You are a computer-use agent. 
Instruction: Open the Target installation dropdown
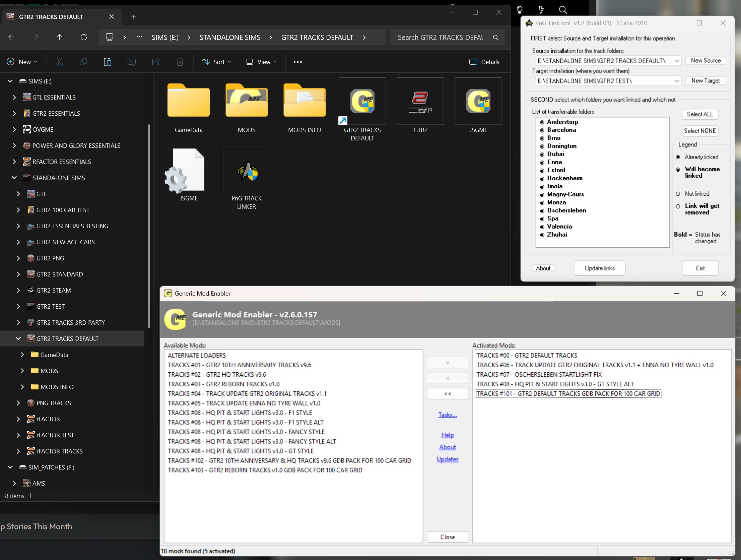(677, 81)
